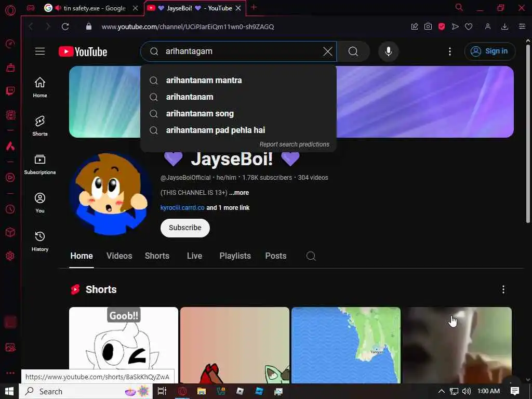Open Shorts in the sidebar
532x399 pixels.
coord(40,126)
